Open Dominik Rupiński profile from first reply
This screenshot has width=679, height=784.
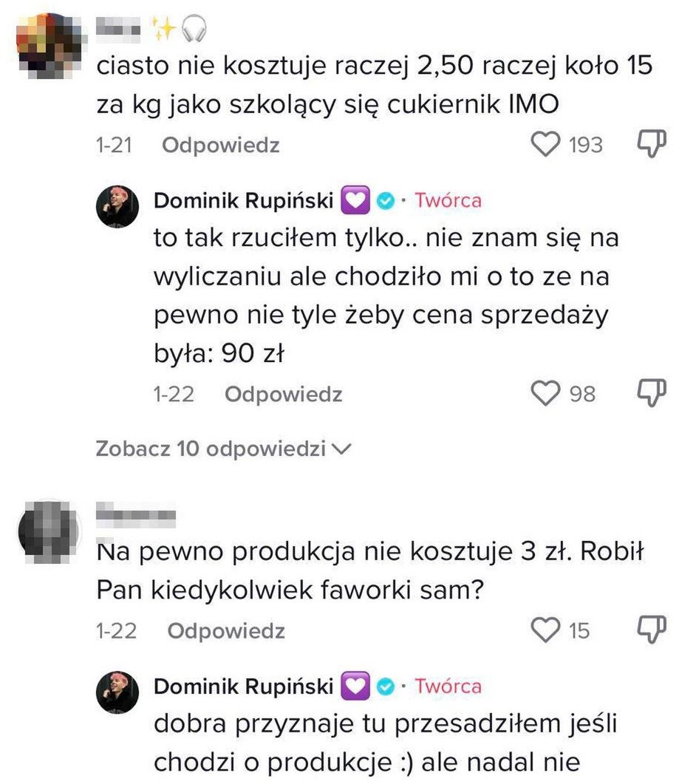coord(244,200)
